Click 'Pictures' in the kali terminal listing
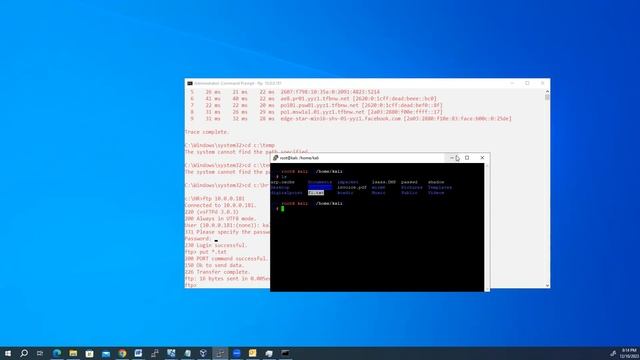 tap(411, 187)
